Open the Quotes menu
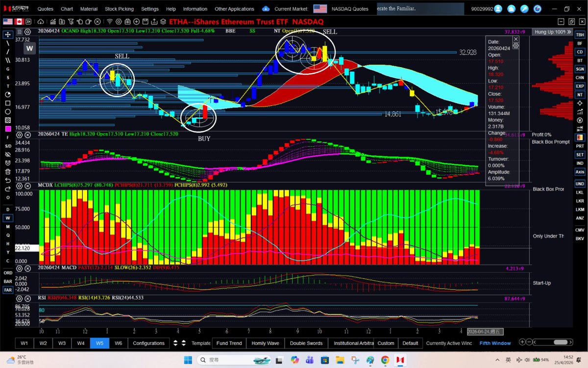Screen dimensions: 588x368 coord(46,9)
